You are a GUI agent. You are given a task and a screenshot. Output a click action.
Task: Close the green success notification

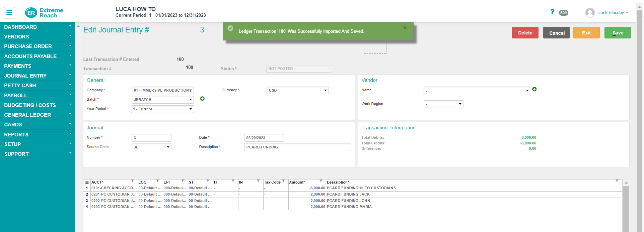click(405, 28)
